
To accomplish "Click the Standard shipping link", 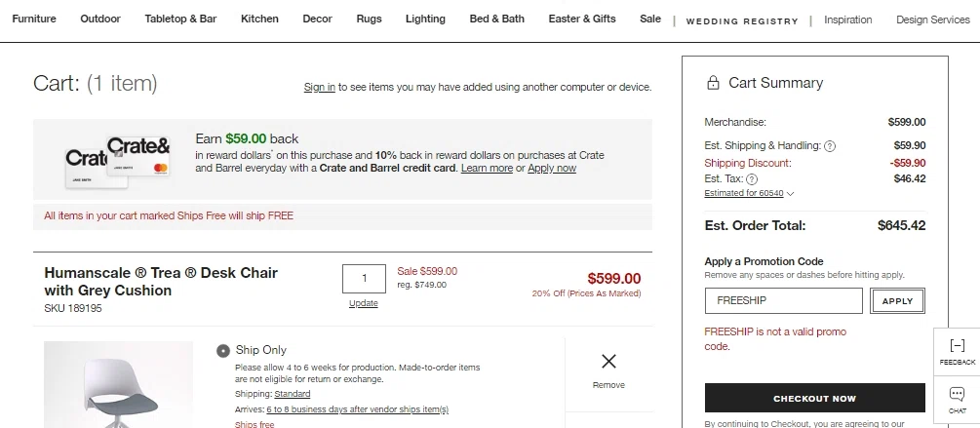I will point(292,394).
